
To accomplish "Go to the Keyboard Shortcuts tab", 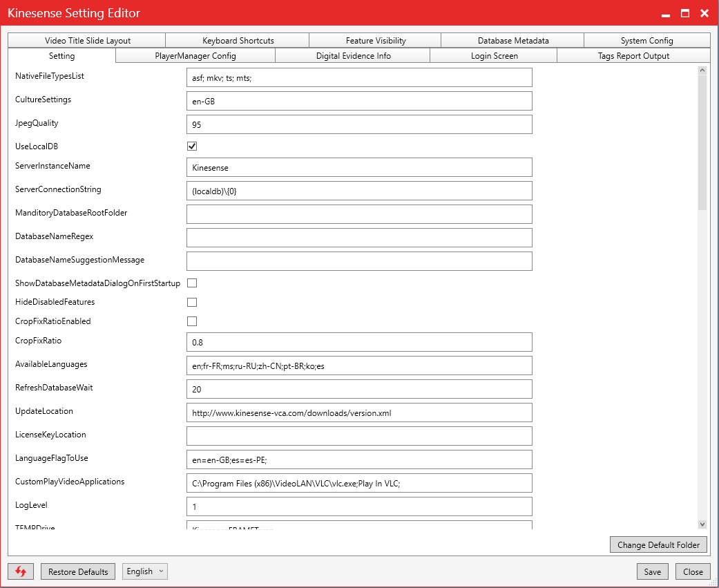I will tap(238, 41).
